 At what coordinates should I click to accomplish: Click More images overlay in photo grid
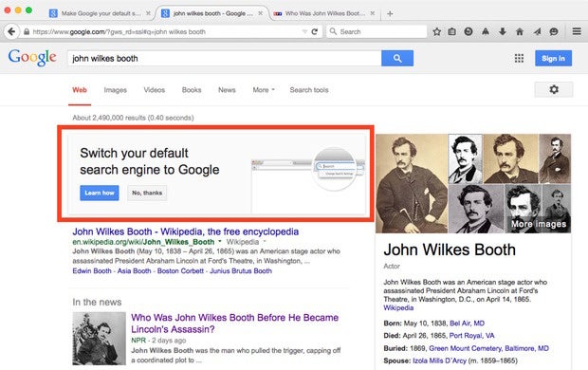[539, 224]
